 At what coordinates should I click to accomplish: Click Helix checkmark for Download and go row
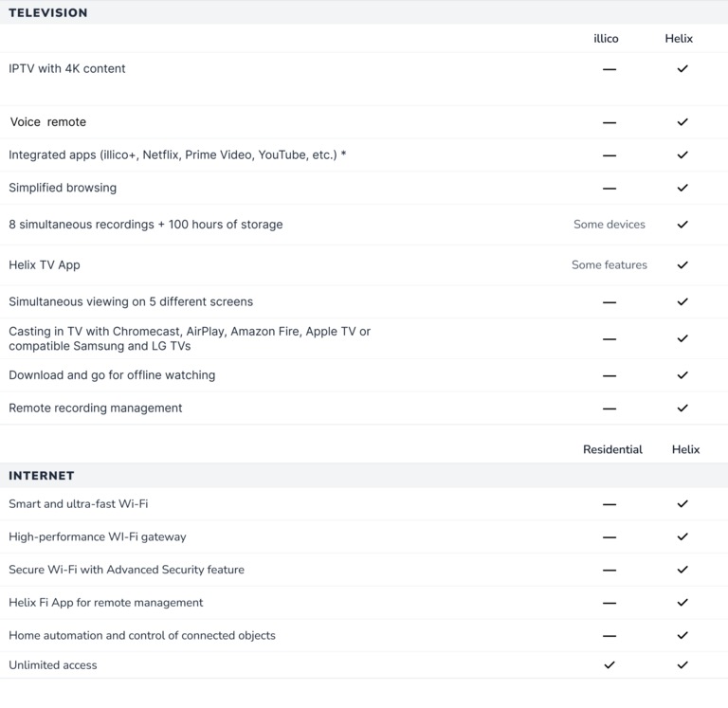point(682,375)
